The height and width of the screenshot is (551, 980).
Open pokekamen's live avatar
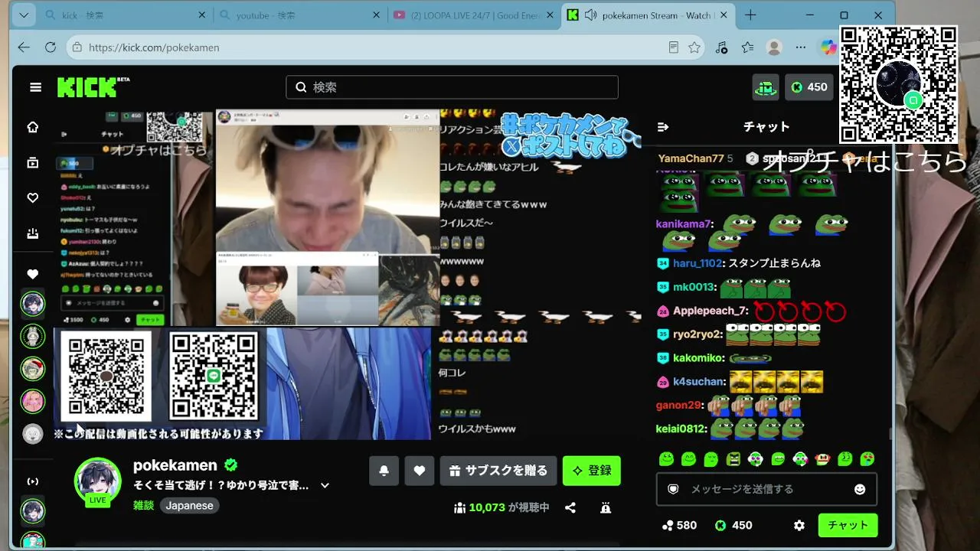click(x=97, y=481)
